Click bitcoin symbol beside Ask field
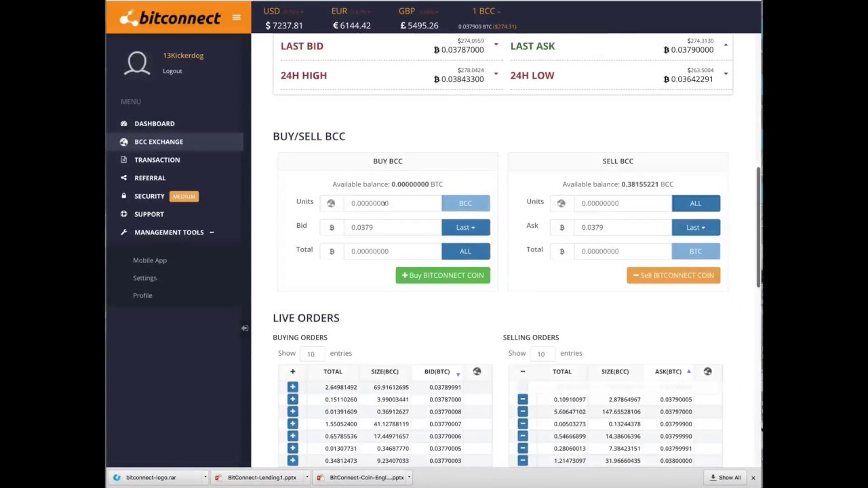The image size is (868, 488). [x=561, y=227]
